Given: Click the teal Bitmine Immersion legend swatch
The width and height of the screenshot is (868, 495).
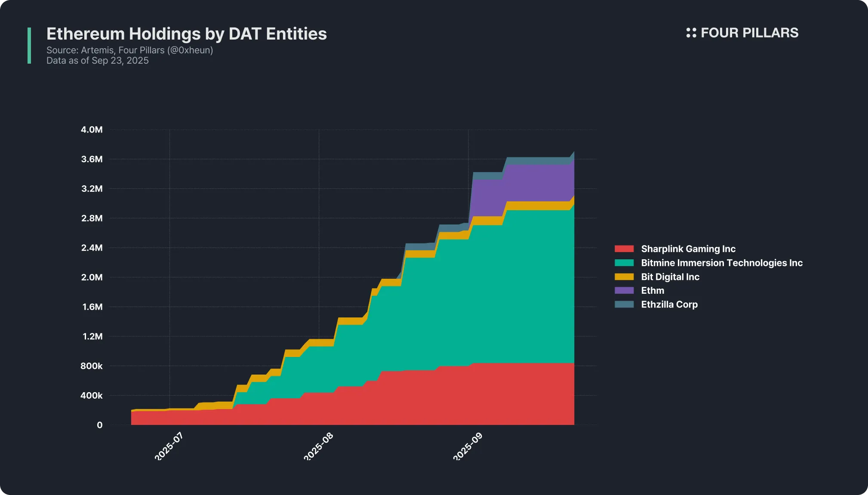Looking at the screenshot, I should (624, 263).
